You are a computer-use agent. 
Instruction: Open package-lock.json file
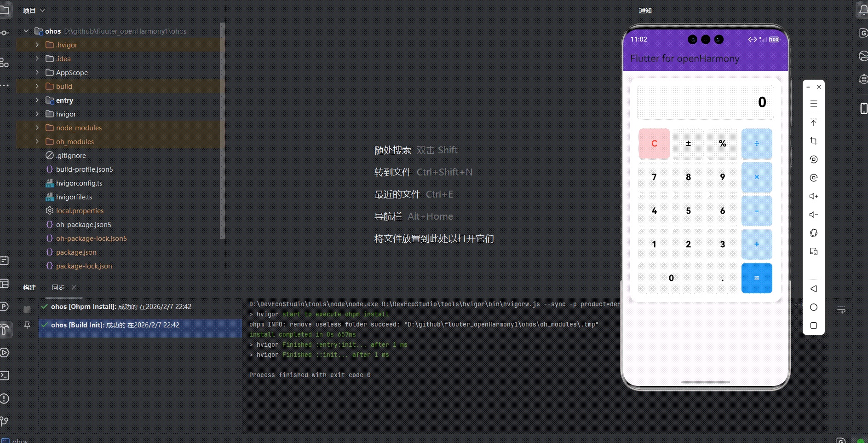tap(84, 266)
